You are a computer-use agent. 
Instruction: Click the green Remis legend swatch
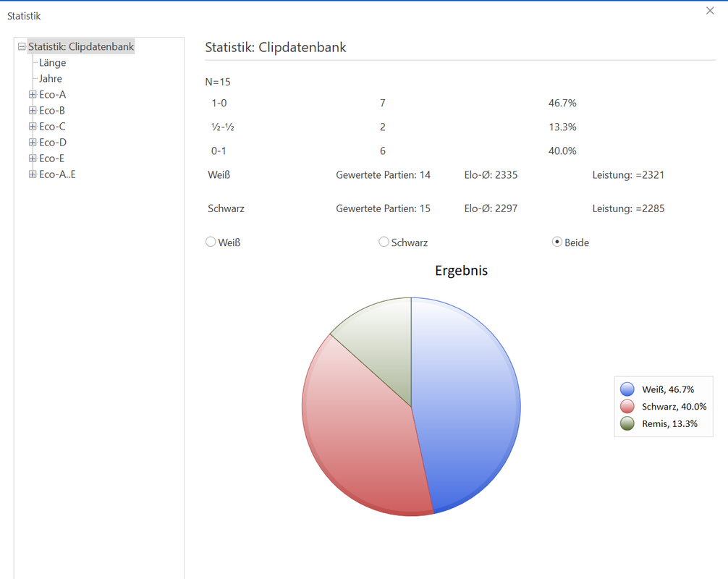click(627, 423)
